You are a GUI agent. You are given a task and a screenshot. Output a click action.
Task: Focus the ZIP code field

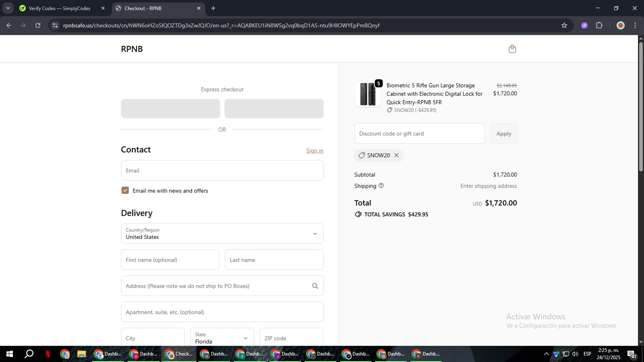tap(291, 338)
